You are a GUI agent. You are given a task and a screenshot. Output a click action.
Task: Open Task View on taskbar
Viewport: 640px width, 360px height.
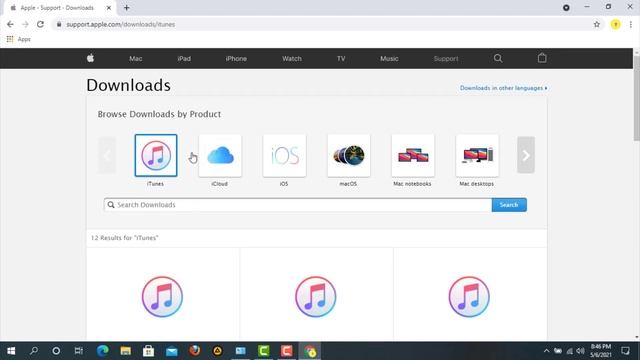pos(79,351)
